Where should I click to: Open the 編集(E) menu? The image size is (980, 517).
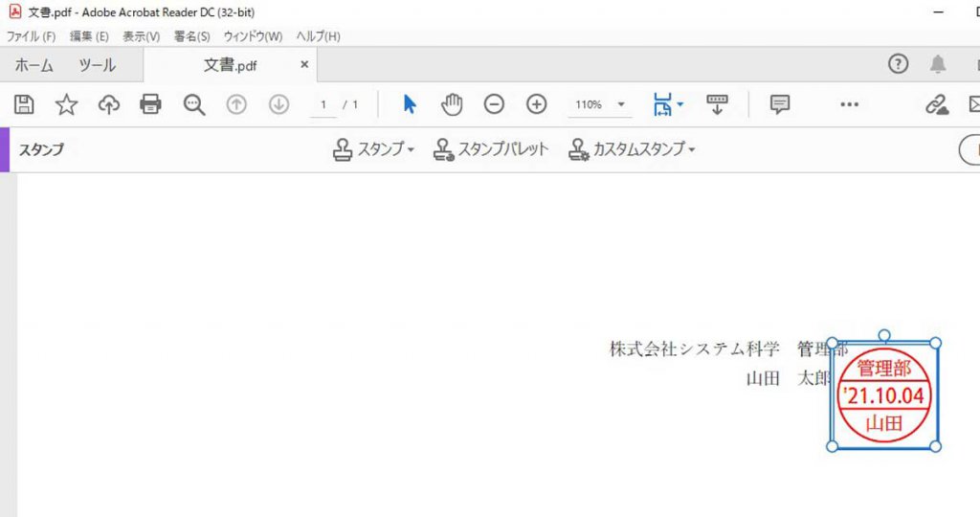(x=89, y=36)
